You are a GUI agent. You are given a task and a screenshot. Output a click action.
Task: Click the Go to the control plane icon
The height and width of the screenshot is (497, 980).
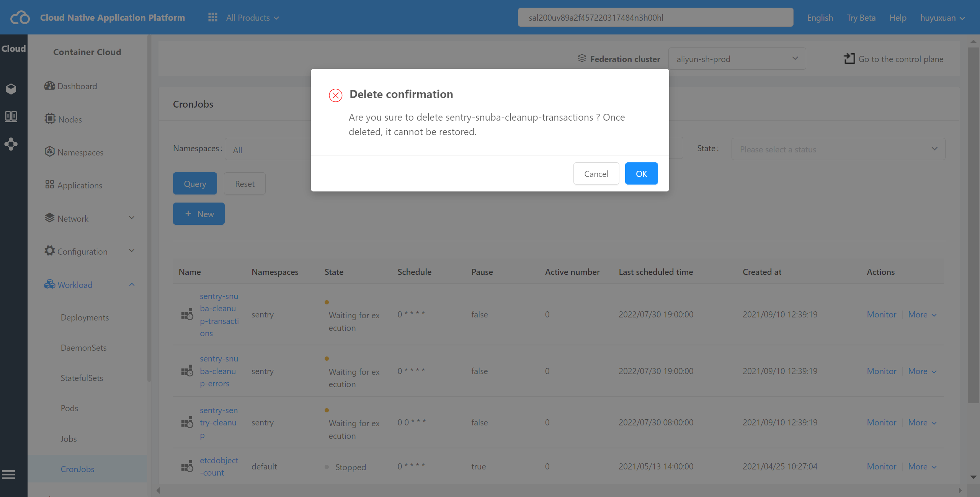click(x=849, y=59)
